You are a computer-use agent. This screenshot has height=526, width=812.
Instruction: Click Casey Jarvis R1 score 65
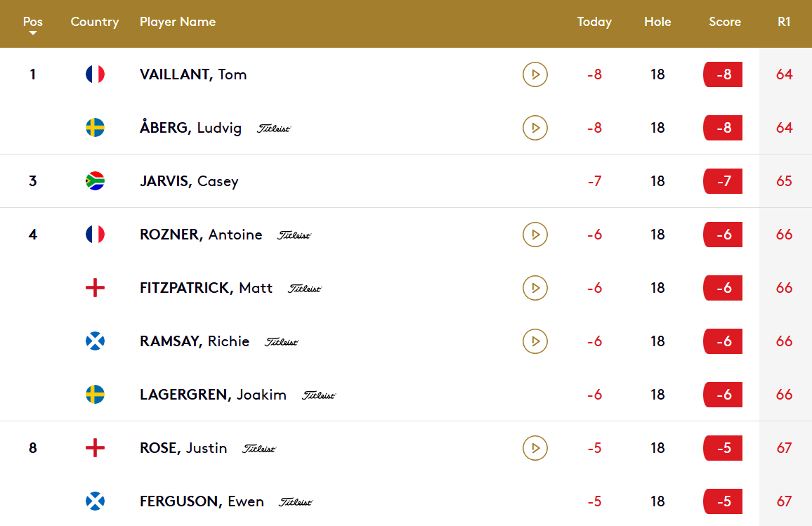coord(784,181)
